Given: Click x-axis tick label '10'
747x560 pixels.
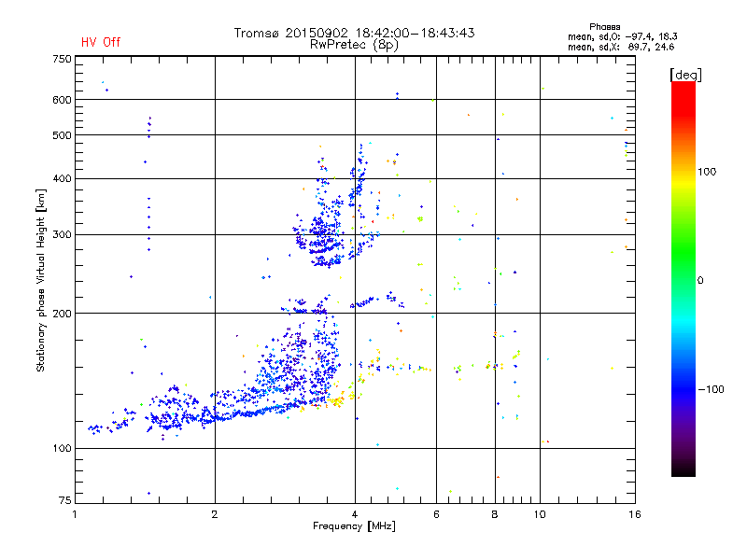Looking at the screenshot, I should click(x=540, y=514).
